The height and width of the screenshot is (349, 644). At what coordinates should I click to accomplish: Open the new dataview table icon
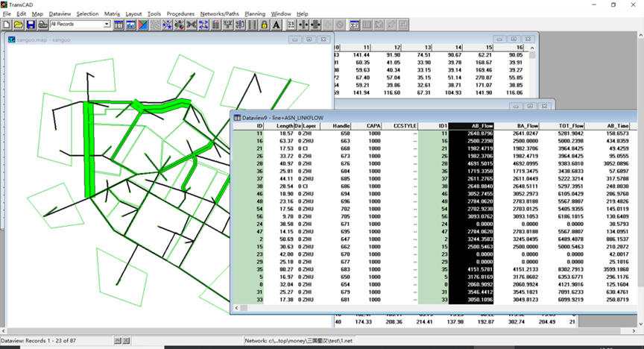pyautogui.click(x=119, y=25)
